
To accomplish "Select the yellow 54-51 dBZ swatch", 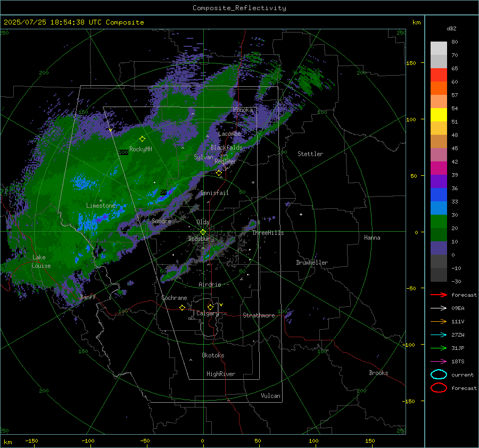I will [439, 115].
